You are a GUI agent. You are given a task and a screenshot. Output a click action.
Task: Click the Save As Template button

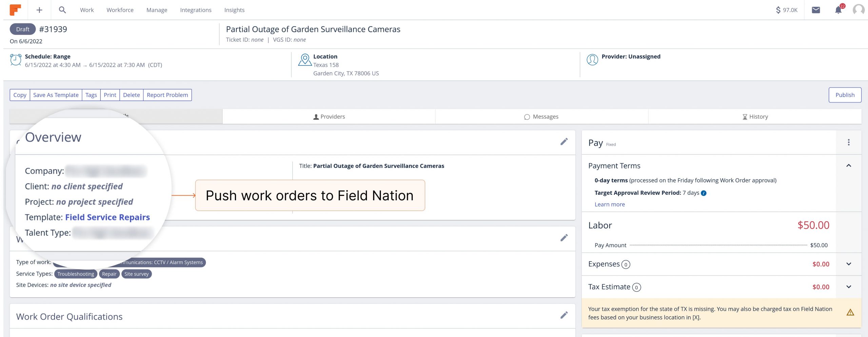(56, 95)
